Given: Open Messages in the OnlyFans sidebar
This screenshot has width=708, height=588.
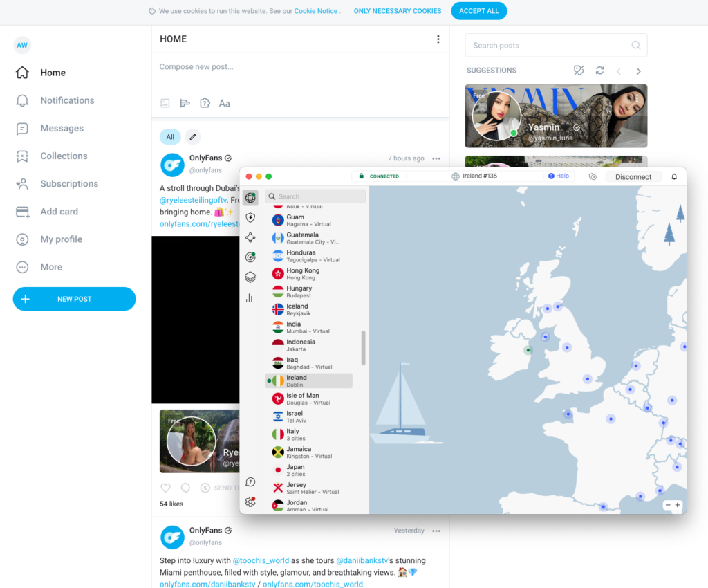Looking at the screenshot, I should pos(50,128).
